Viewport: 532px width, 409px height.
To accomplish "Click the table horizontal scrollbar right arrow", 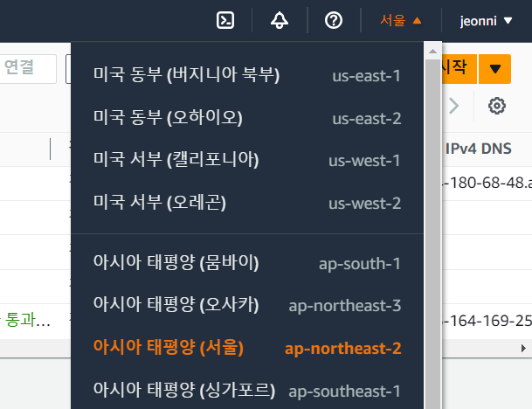I will tap(523, 348).
